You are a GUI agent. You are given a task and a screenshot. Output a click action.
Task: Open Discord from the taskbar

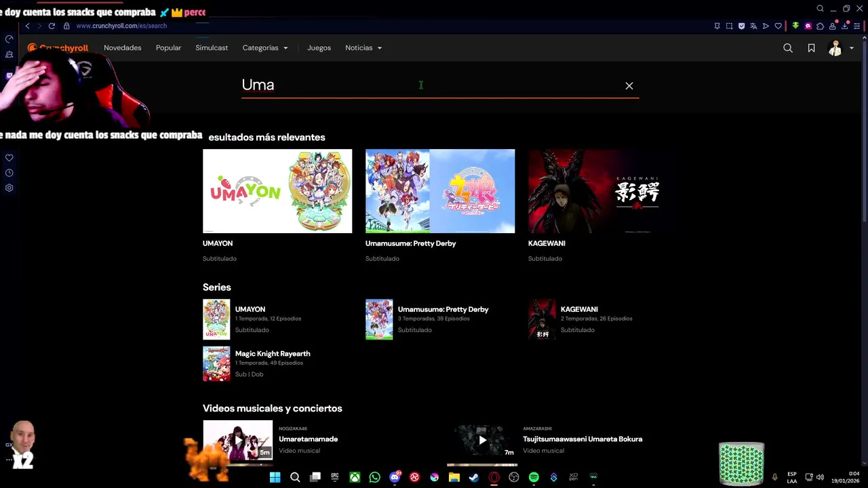[x=395, y=477]
